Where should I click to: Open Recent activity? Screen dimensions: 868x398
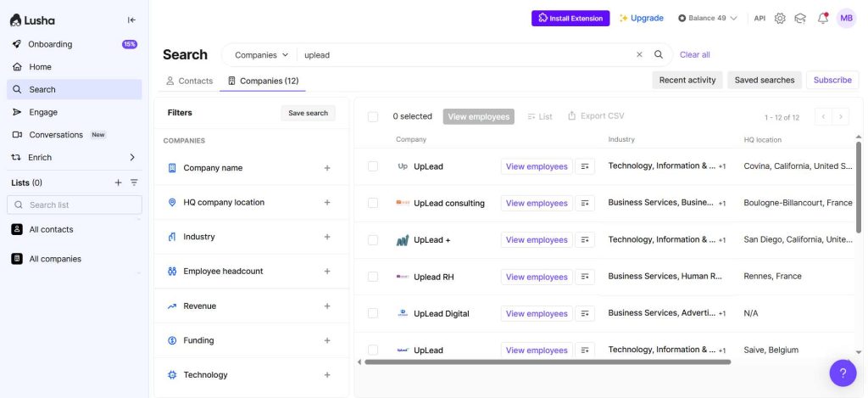(x=687, y=80)
